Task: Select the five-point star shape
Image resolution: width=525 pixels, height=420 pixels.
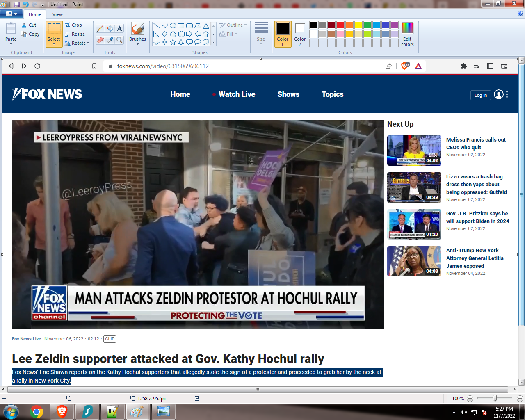Action: (x=173, y=42)
